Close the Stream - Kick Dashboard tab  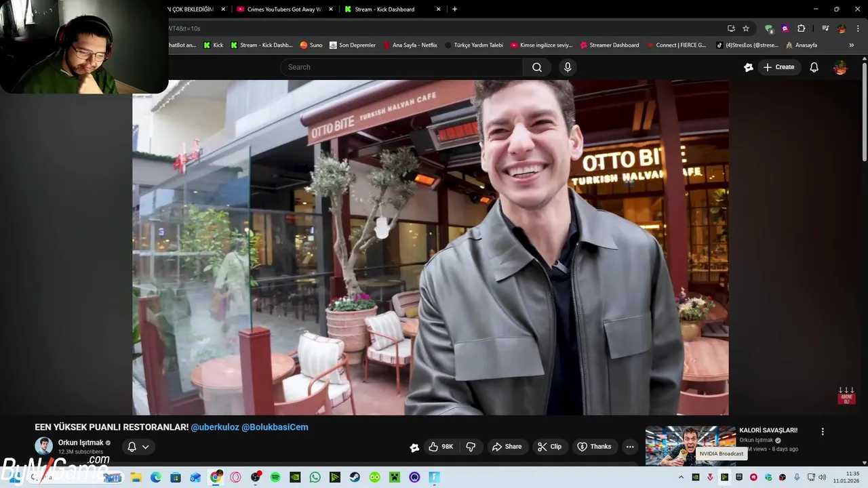438,9
